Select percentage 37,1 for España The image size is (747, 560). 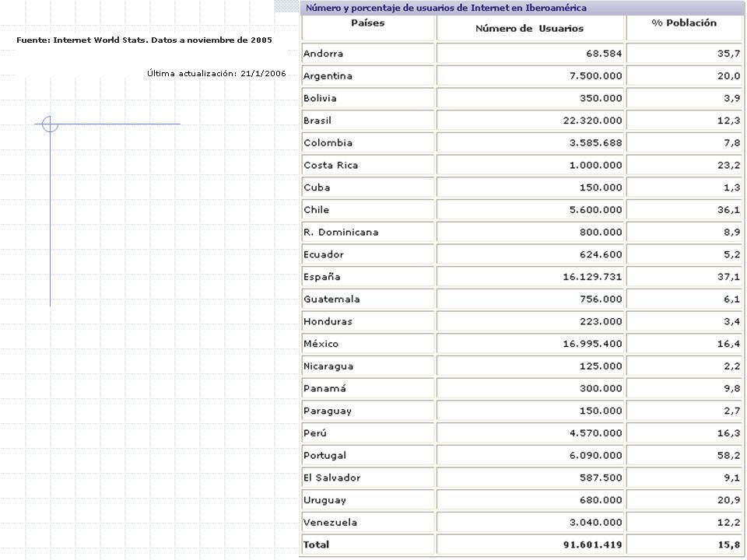pos(729,277)
